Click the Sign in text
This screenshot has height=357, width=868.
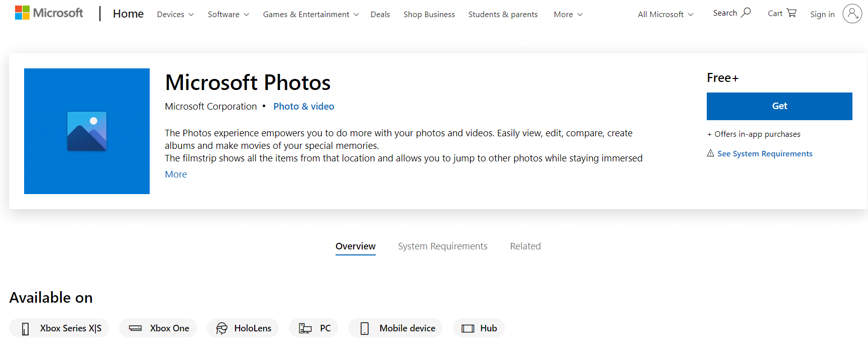click(822, 15)
